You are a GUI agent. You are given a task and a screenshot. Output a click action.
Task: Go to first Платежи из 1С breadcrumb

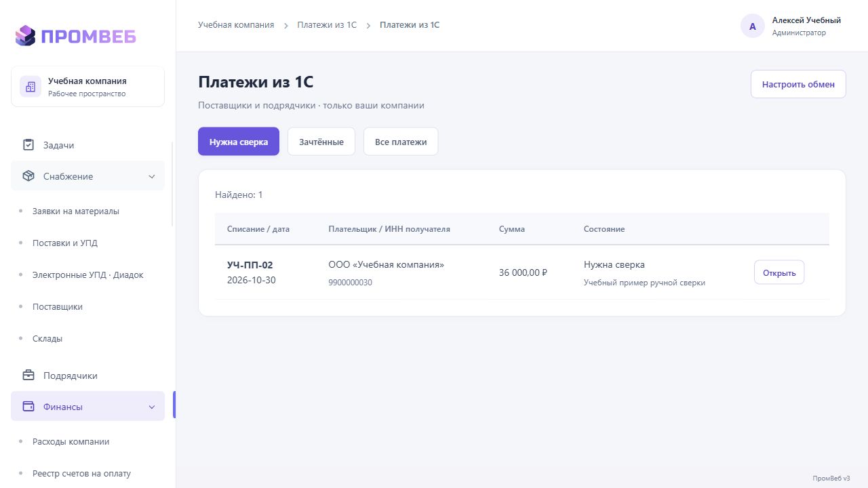(x=327, y=25)
